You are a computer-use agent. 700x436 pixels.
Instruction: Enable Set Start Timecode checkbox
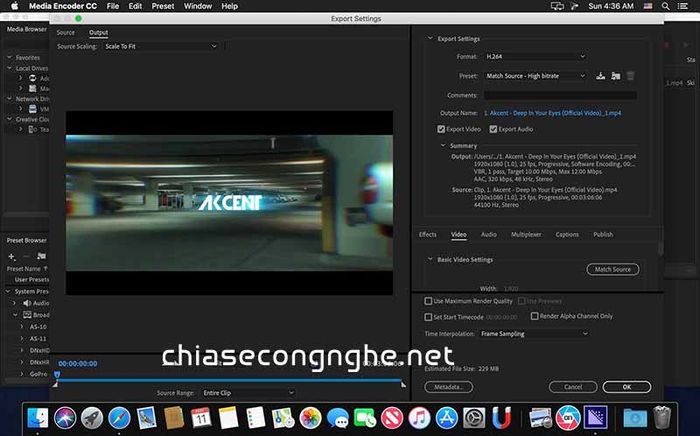click(428, 317)
